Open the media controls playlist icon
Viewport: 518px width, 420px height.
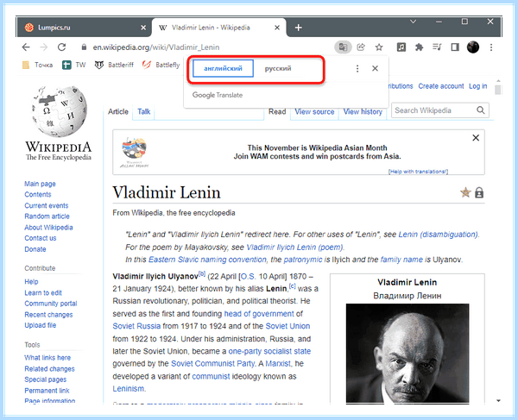tap(437, 47)
